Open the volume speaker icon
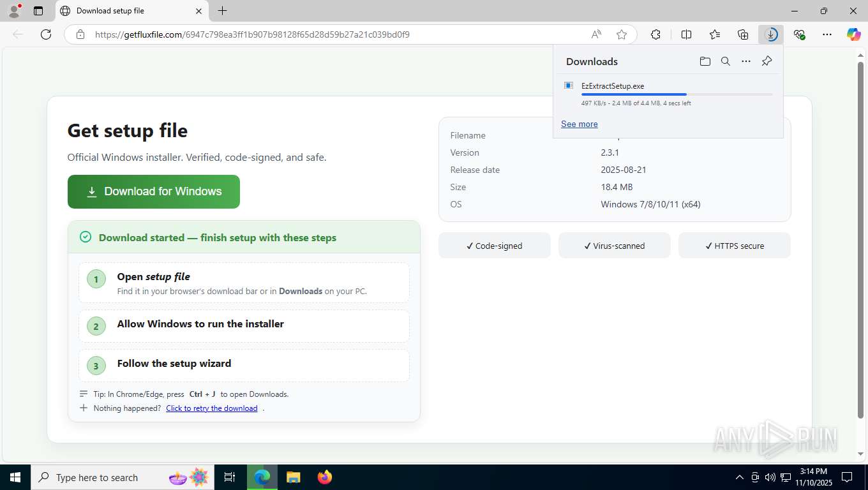This screenshot has height=490, width=868. point(770,477)
